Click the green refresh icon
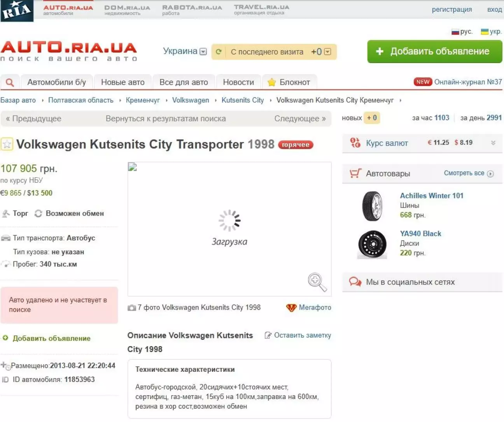504x422 pixels. (219, 52)
